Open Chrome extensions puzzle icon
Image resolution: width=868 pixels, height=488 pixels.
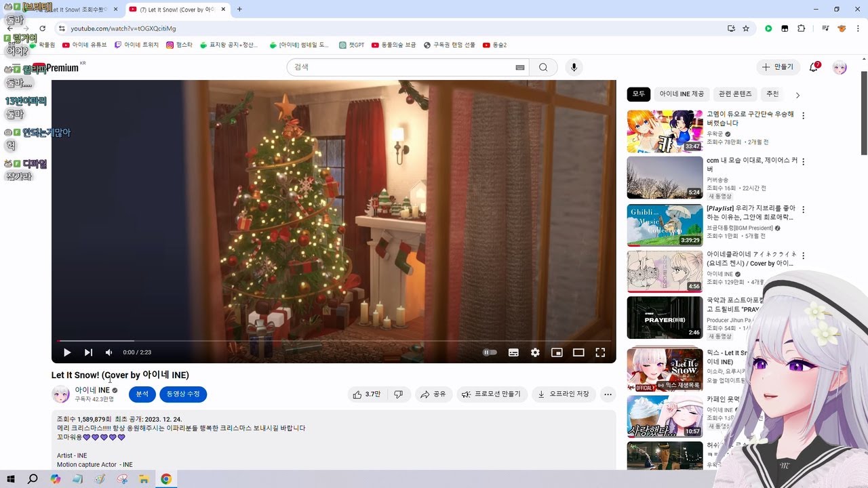(x=802, y=28)
